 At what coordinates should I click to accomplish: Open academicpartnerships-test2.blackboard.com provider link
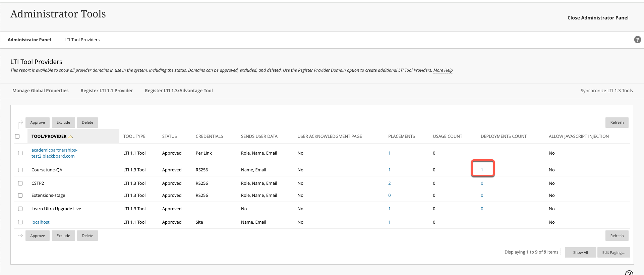(x=54, y=153)
